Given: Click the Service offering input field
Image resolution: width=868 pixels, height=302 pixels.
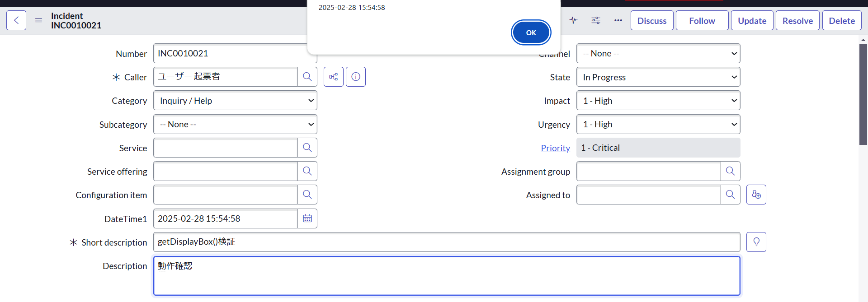Looking at the screenshot, I should coord(225,171).
